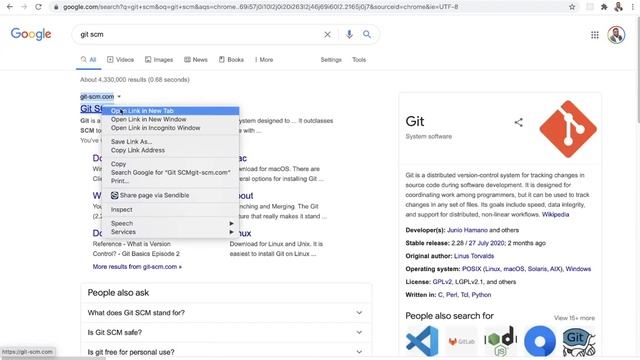The height and width of the screenshot is (360, 640).
Task: Click the browser back arrow
Action: (10, 7)
